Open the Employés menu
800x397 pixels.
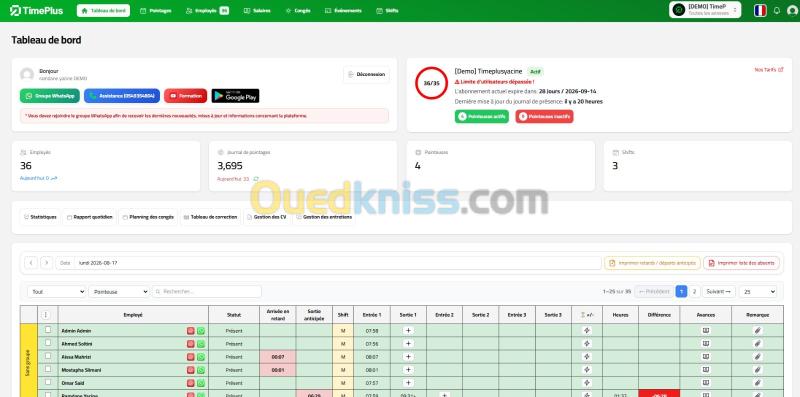tap(207, 10)
